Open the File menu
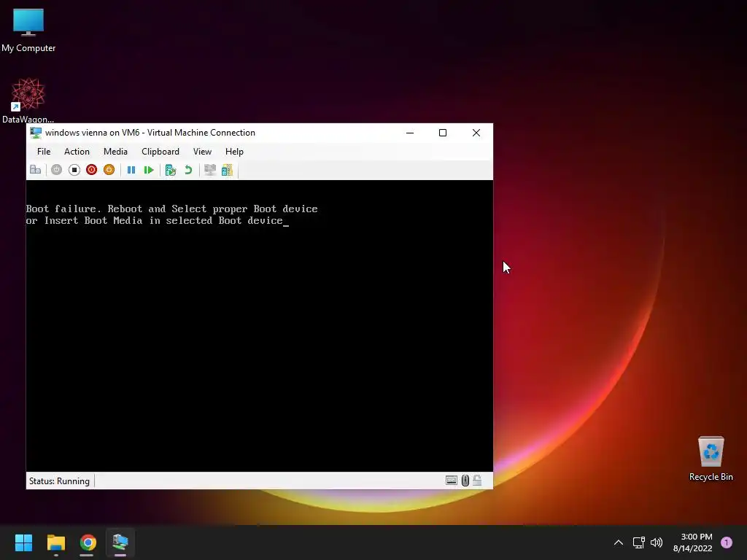747x560 pixels. (x=44, y=152)
